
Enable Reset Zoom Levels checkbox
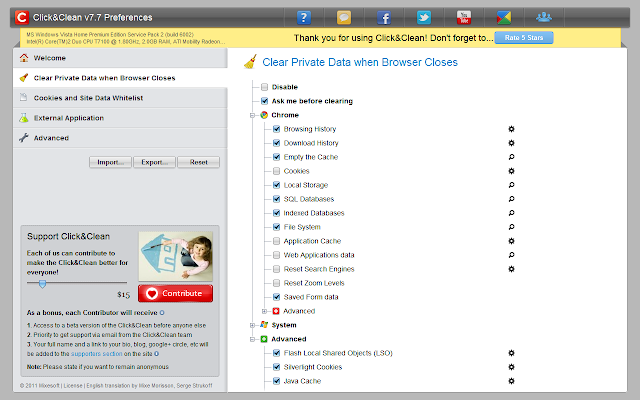276,283
